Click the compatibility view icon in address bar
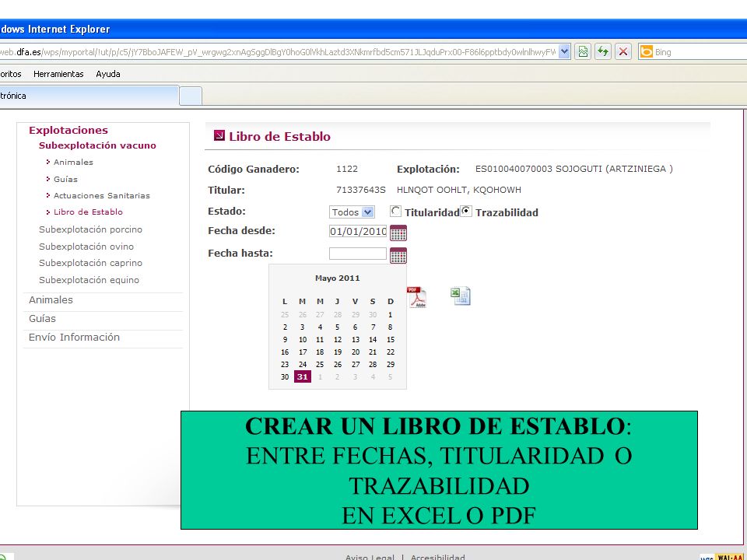This screenshot has width=747, height=560. tap(583, 51)
